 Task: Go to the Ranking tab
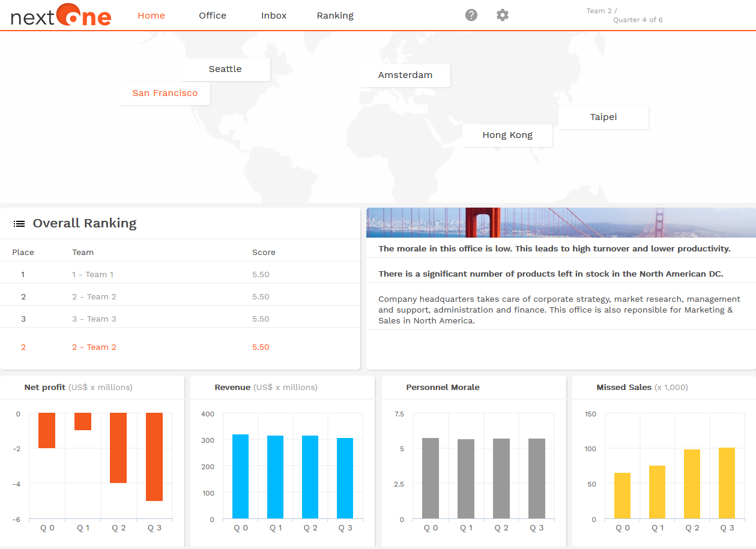tap(335, 16)
